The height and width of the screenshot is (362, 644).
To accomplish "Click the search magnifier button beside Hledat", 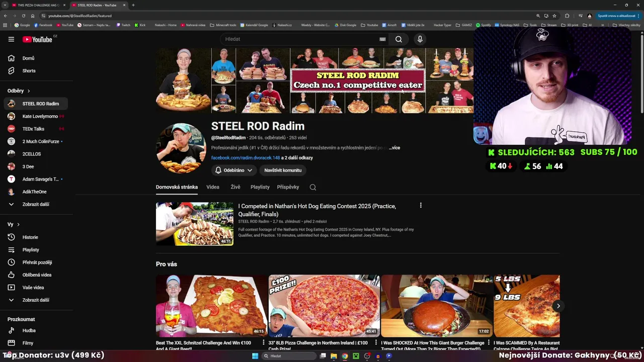I will (x=398, y=39).
